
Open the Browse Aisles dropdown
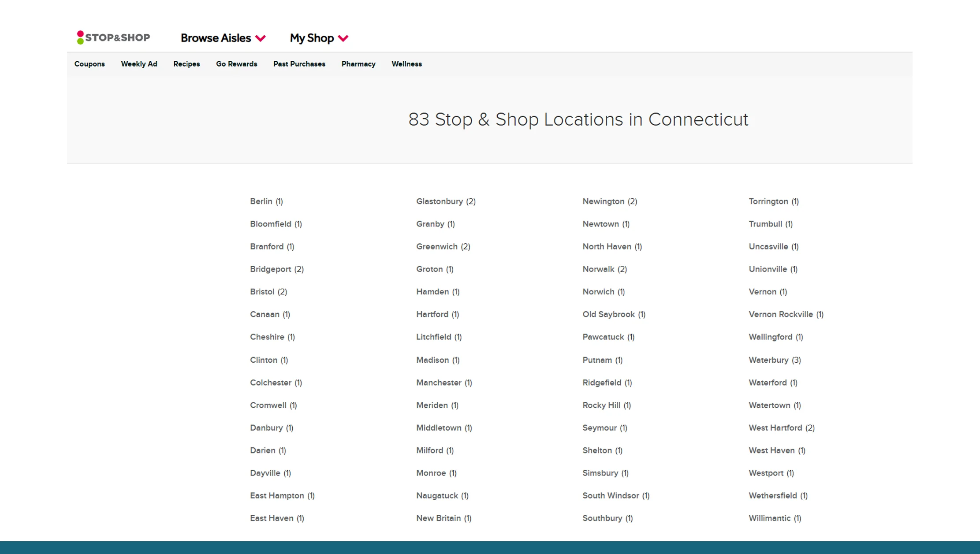[x=216, y=38]
